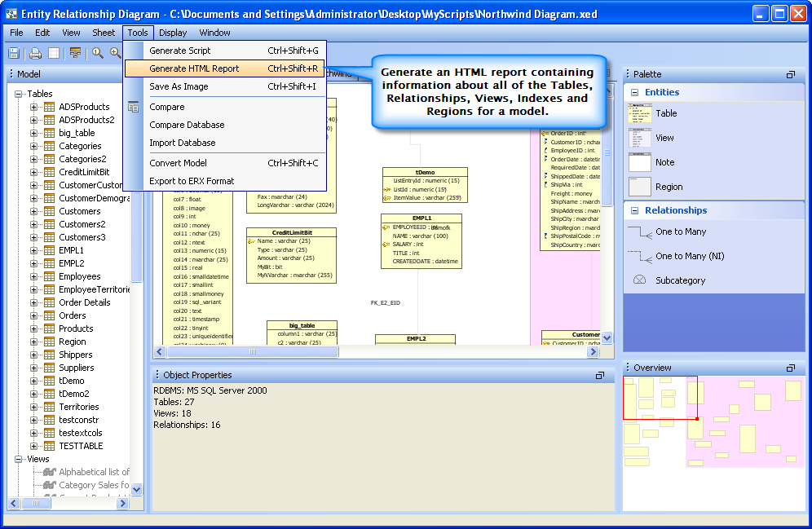The height and width of the screenshot is (529, 812).
Task: Expand the Customers table node
Action: [33, 211]
